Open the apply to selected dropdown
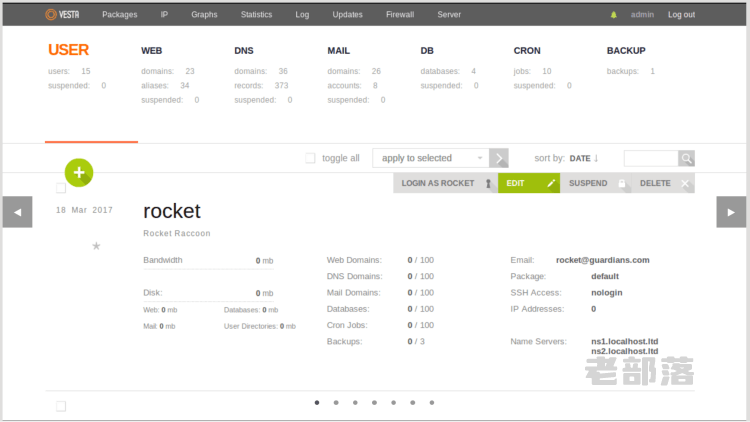The width and height of the screenshot is (750, 422). point(431,158)
